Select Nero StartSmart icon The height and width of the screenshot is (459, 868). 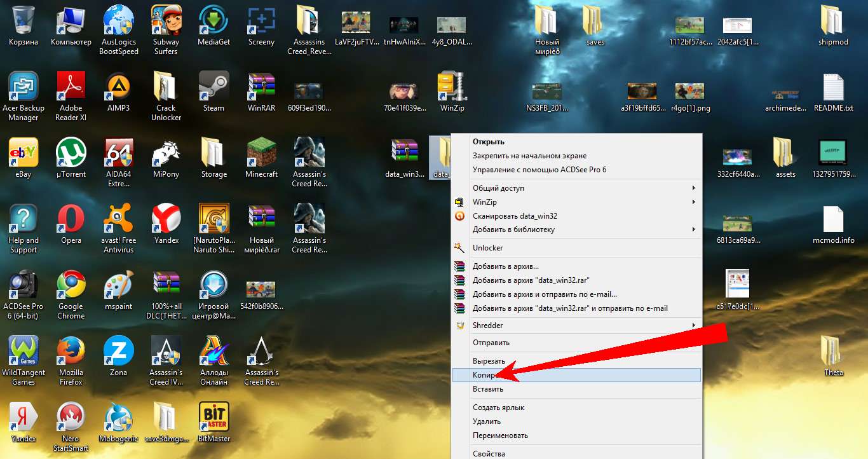(x=71, y=417)
